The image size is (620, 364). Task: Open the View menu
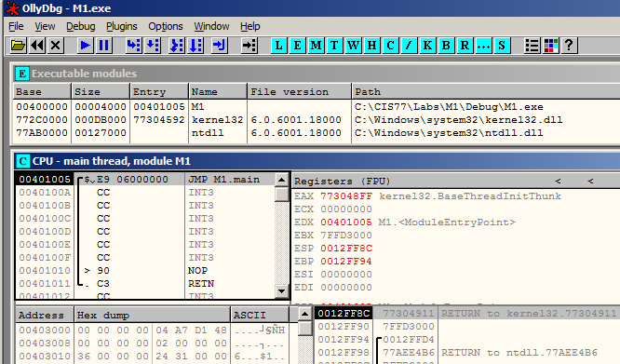[x=45, y=26]
